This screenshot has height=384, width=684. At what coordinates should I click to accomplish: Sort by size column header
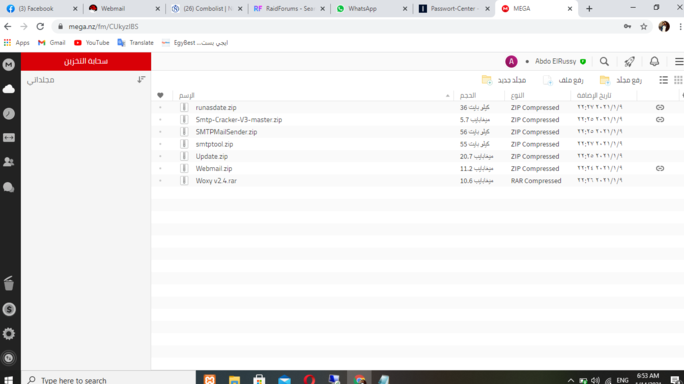pos(468,95)
